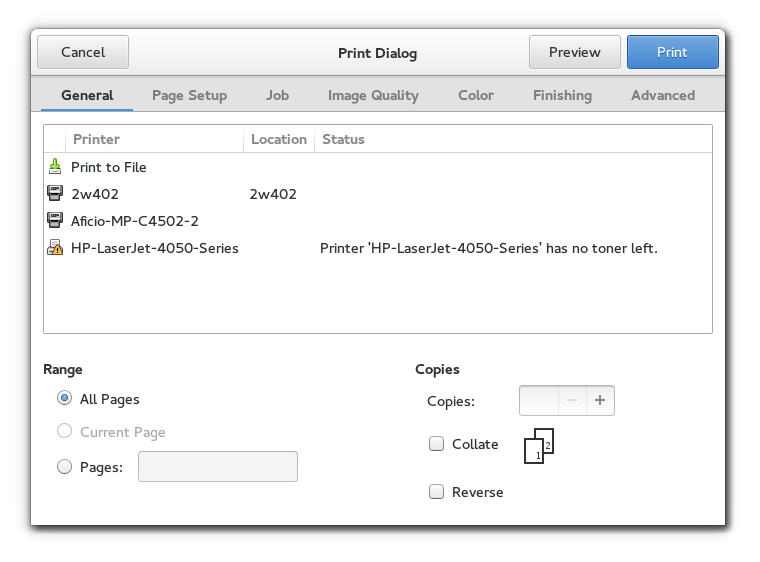This screenshot has height=562, width=760.
Task: Switch to the Page Setup tab
Action: (189, 95)
